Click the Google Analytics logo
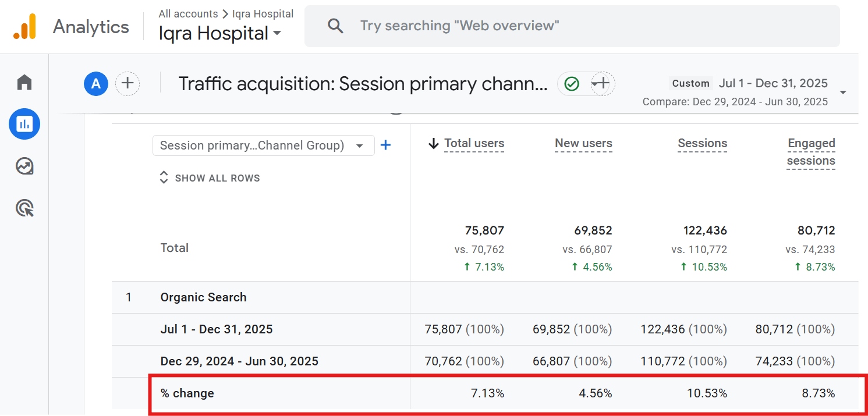 (25, 26)
